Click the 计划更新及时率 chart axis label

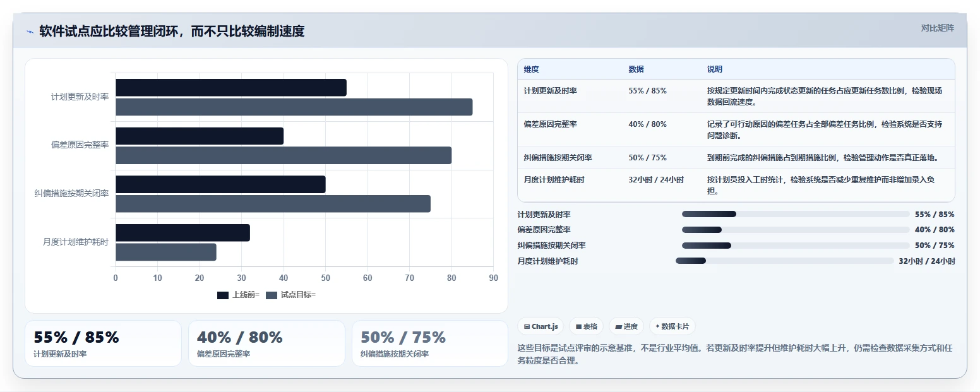(80, 97)
